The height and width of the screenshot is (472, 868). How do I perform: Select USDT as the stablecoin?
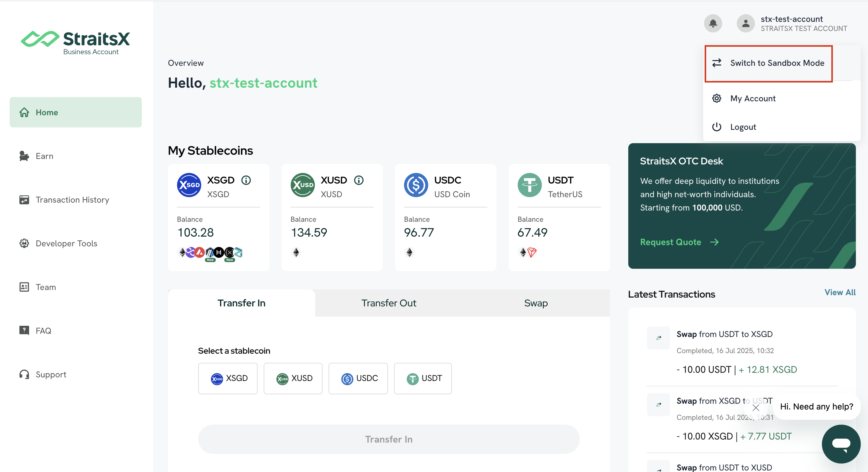(423, 378)
